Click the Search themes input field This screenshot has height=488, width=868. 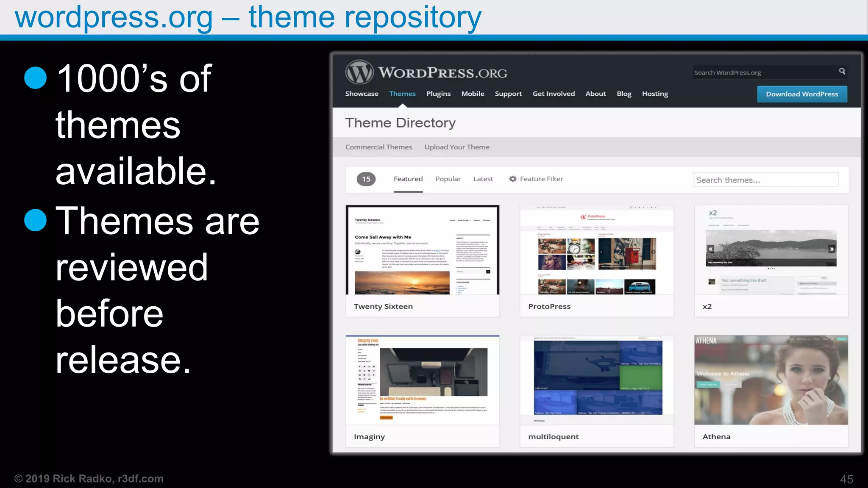766,180
